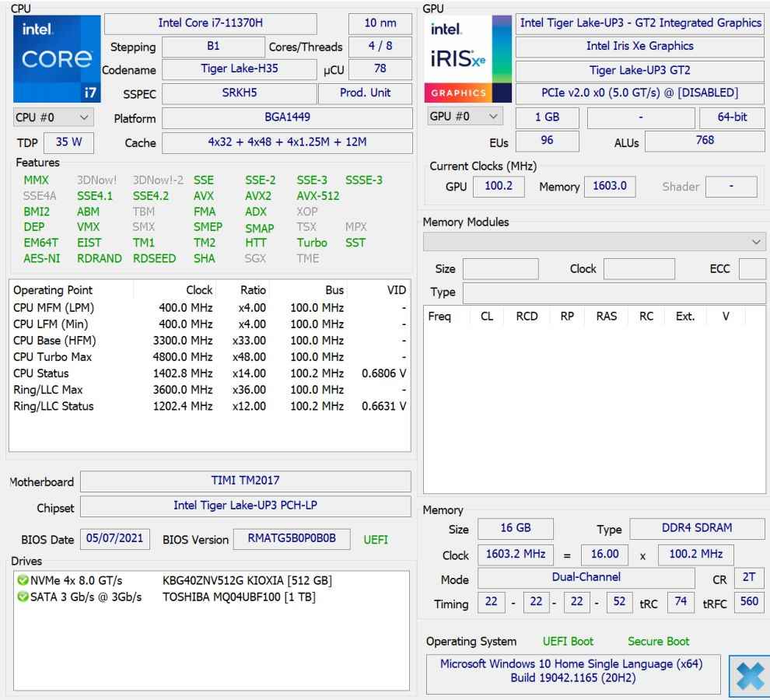Select the Ring/LLC Max row
This screenshot has height=700, width=770.
(x=210, y=390)
